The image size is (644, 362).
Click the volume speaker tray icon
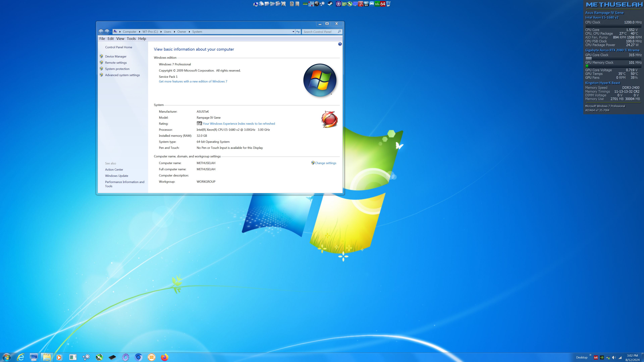(614, 357)
